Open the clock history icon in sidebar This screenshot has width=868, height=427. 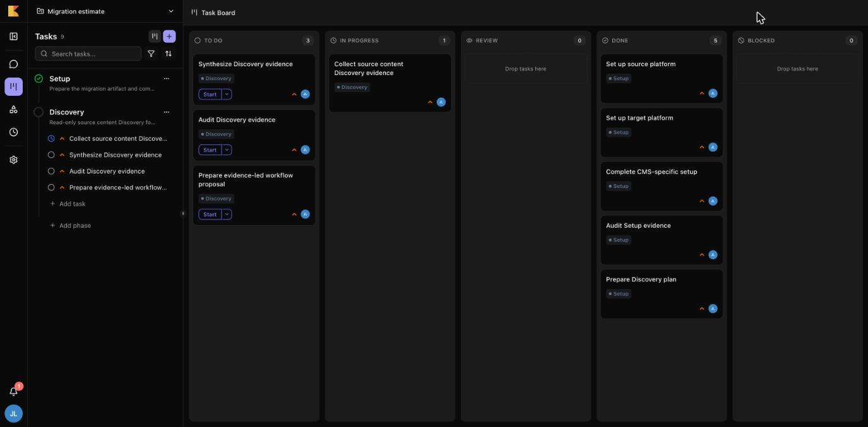pos(13,132)
